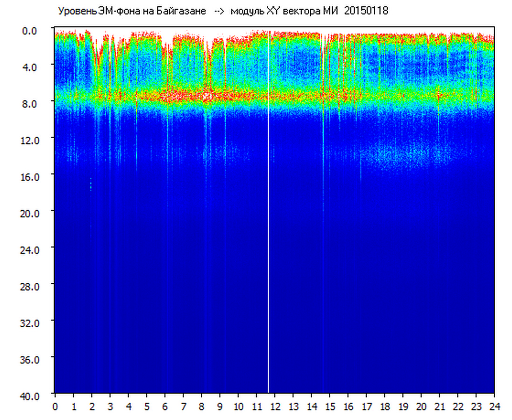Click hour 15 on the horizontal axis
The width and height of the screenshot is (512, 420).
[330, 406]
